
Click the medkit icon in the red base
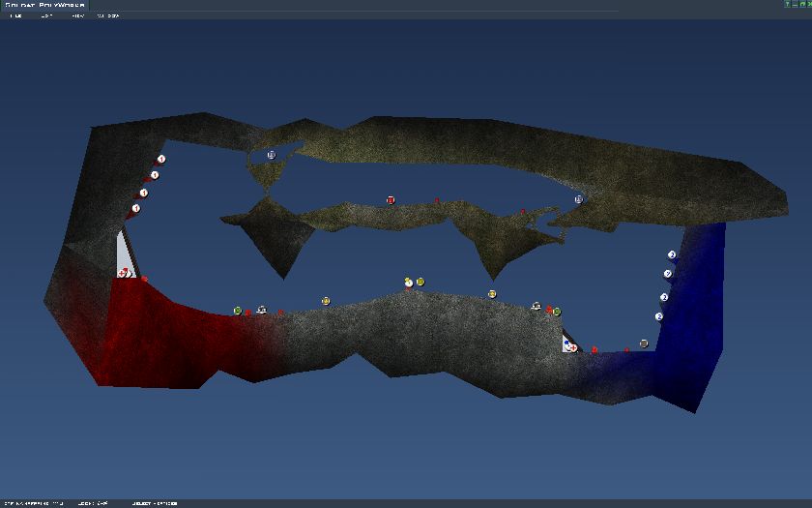coord(123,273)
